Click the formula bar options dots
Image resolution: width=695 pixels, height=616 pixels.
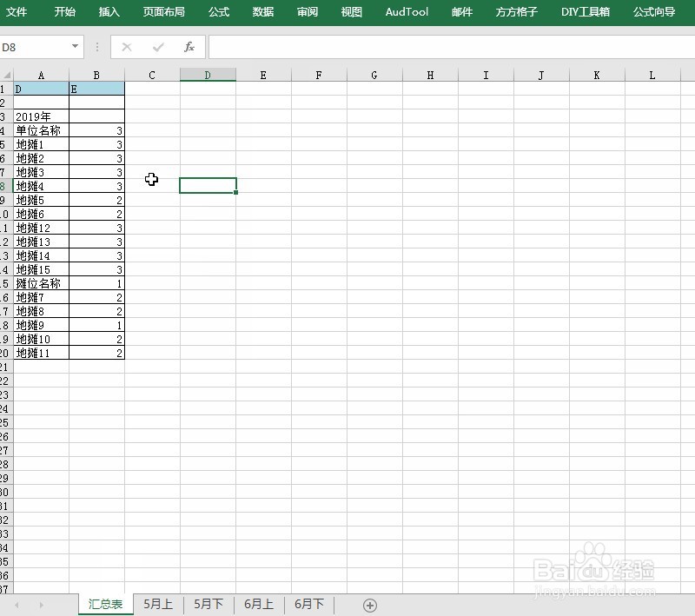pos(97,47)
